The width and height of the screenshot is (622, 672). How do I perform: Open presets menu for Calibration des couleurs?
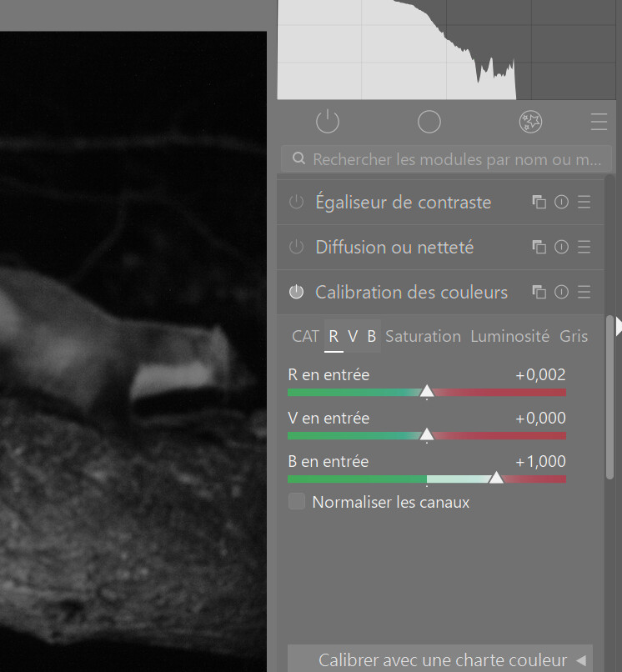pos(584,292)
